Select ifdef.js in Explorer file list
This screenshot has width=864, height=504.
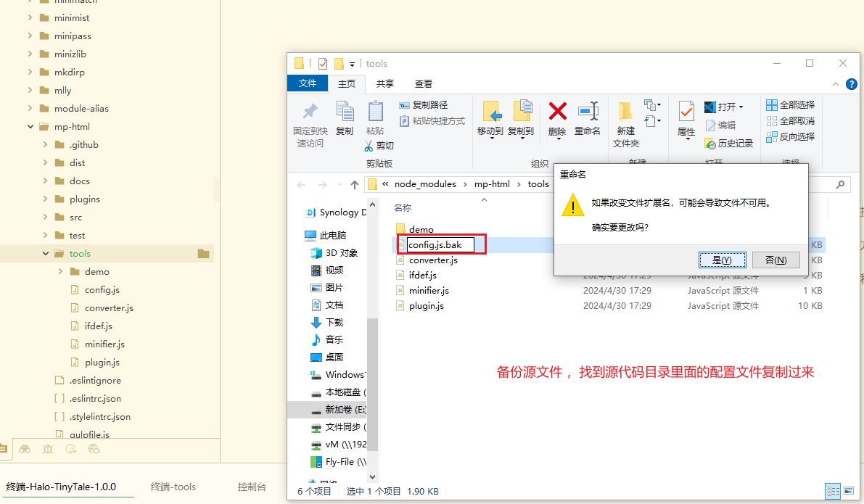(x=423, y=275)
